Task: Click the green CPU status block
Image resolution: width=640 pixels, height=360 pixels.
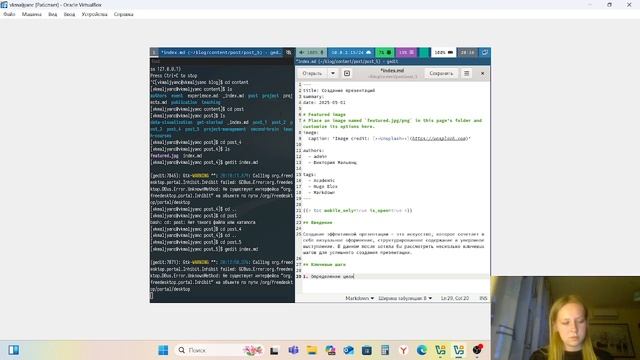Action: (385, 52)
